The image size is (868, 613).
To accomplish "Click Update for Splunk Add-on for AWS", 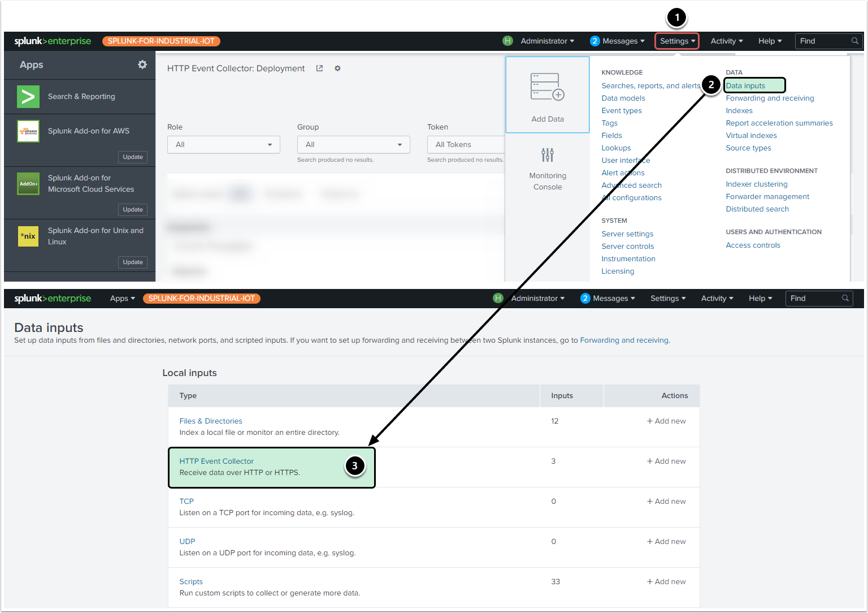I will pyautogui.click(x=133, y=157).
